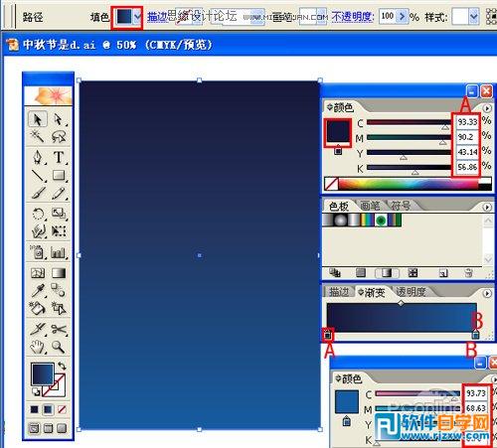497x448 pixels.
Task: Open the Color panel options menu
Action: click(x=487, y=108)
